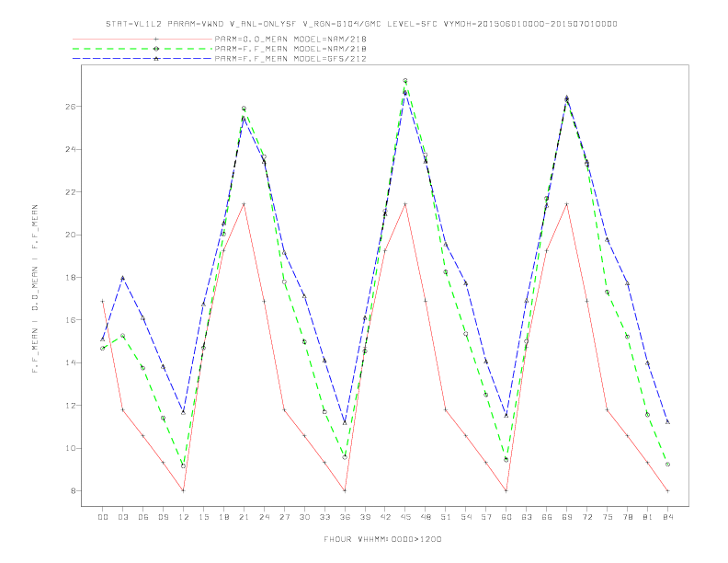Select the O.O_MEAN MODEL=NAM/218 legend label
Viewport: 728px width, 563px height.
point(290,39)
